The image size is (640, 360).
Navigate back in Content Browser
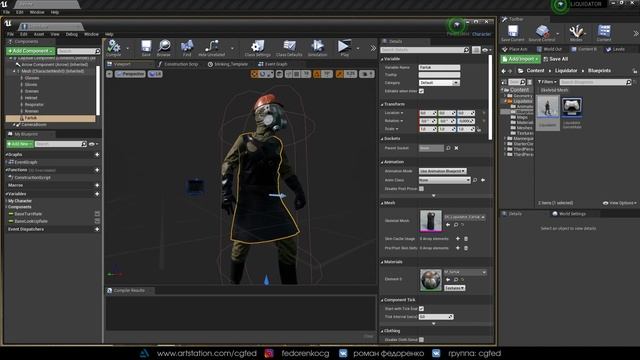coord(503,71)
